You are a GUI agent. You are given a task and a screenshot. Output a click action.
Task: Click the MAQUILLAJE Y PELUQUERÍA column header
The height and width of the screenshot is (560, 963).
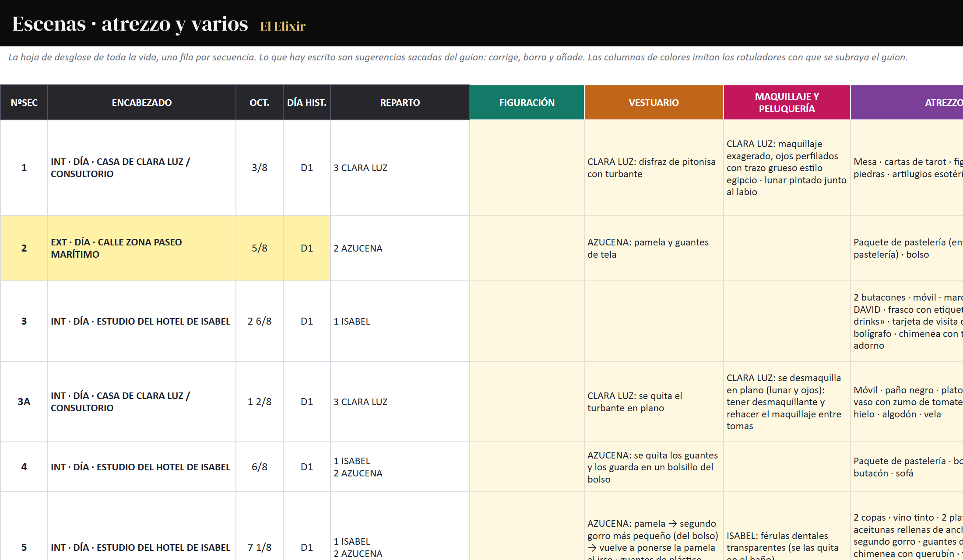pyautogui.click(x=787, y=102)
